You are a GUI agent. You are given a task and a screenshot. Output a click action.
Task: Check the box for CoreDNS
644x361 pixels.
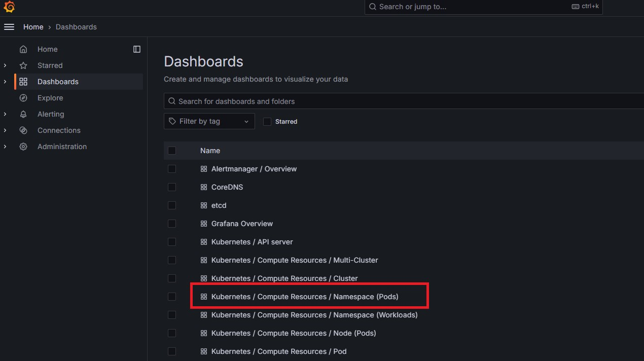(172, 187)
